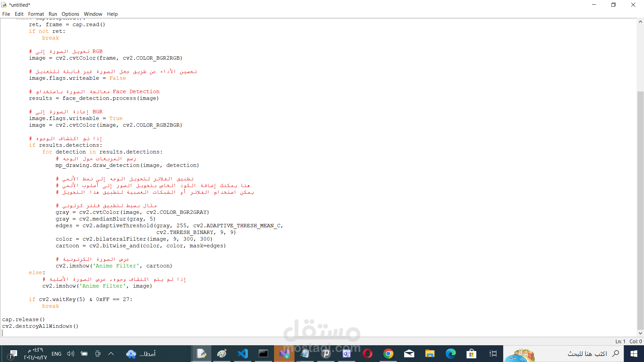
Task: Click the search magnifier icon in taskbar
Action: (x=615, y=354)
